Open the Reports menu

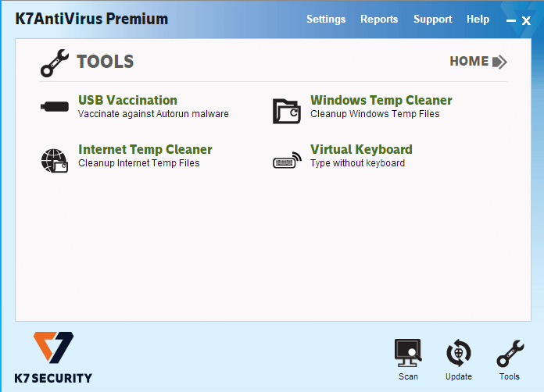click(379, 19)
